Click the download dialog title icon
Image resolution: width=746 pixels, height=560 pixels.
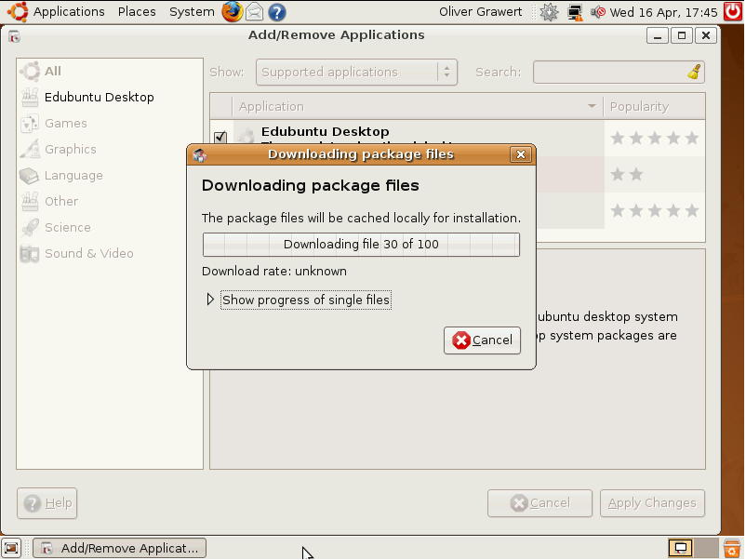200,154
